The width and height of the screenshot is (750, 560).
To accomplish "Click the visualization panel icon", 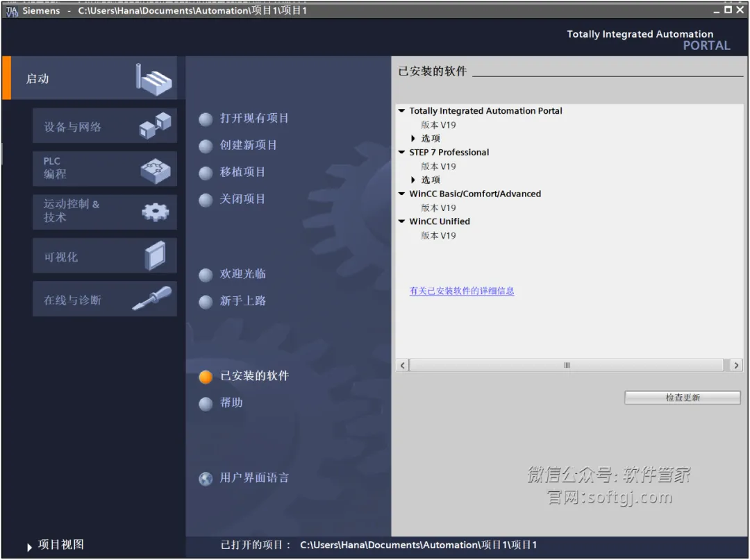I will [x=155, y=255].
